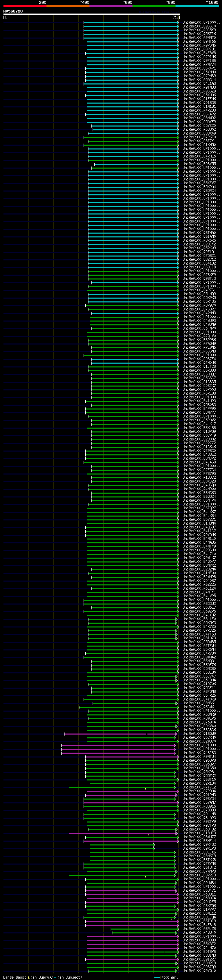222x980 pixels.
Task: Select hit label UniRef100_C9KV40
Action: coord(199,726)
